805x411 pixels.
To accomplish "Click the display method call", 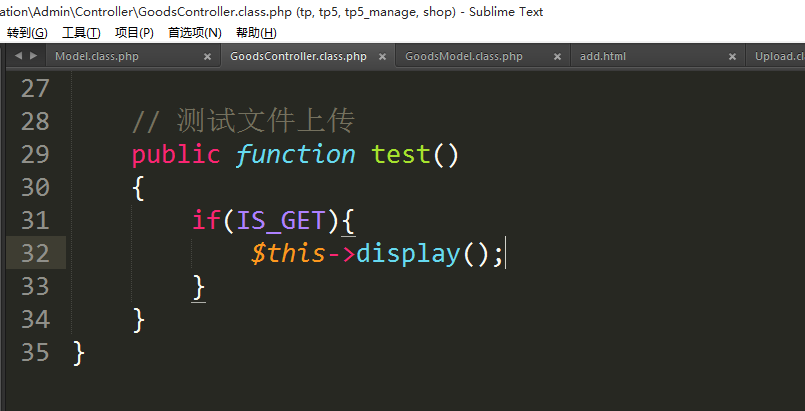I will (x=407, y=253).
